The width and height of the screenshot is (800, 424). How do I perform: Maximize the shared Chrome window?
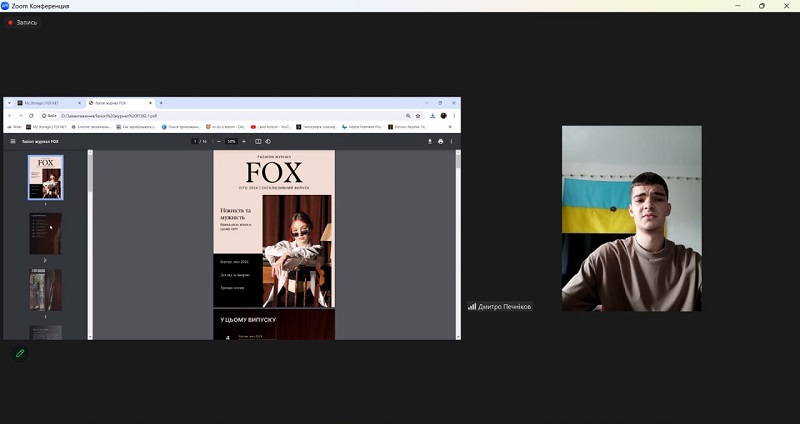tap(440, 103)
